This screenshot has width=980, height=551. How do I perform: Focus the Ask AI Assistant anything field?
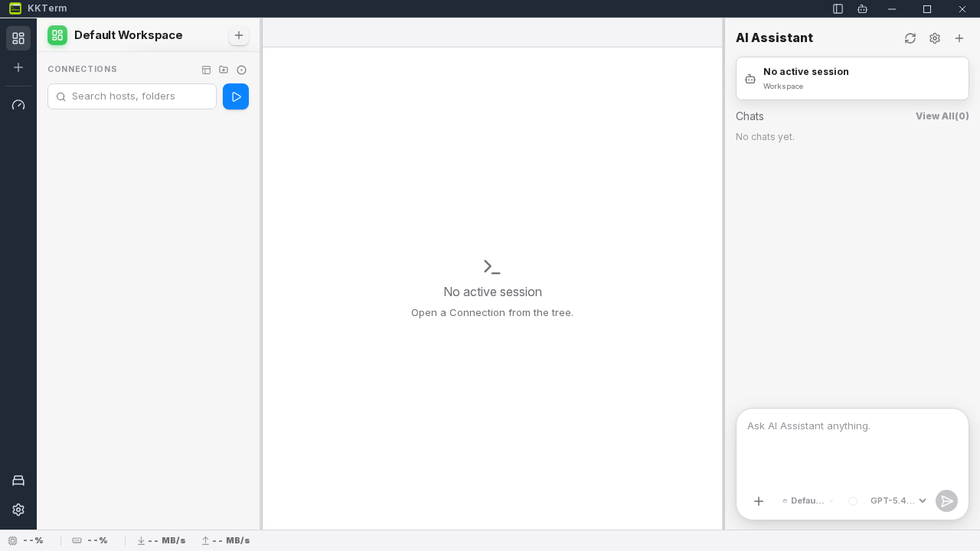click(852, 446)
